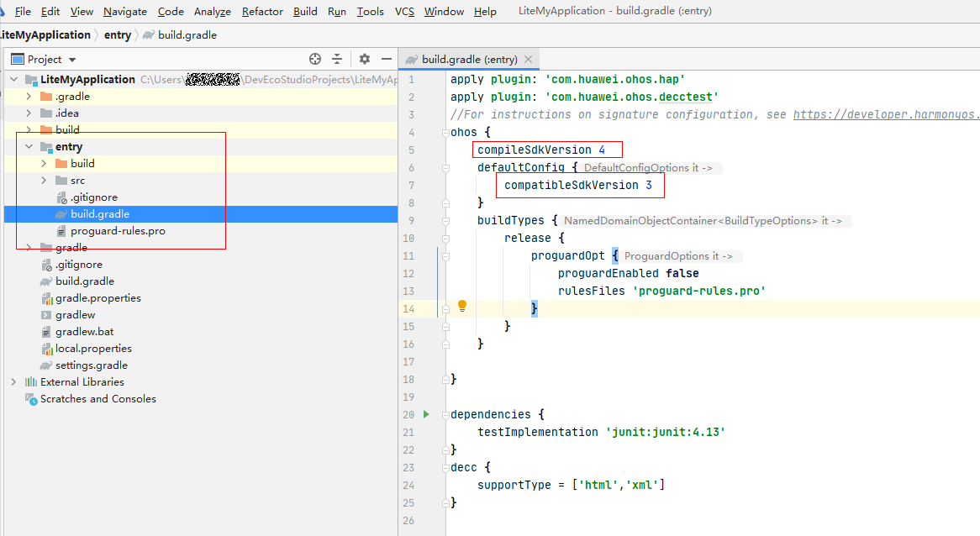Click the developer.harmonyos link in comment

tap(886, 114)
